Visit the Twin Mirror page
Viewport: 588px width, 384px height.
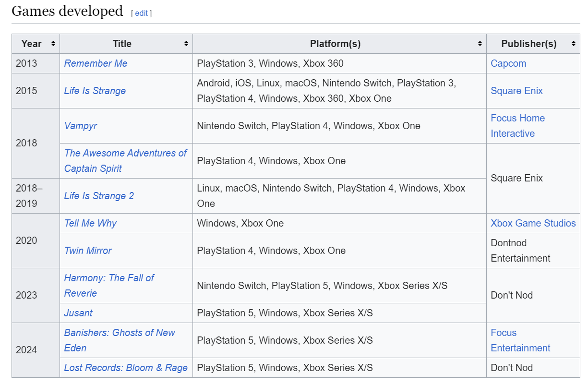tap(88, 251)
